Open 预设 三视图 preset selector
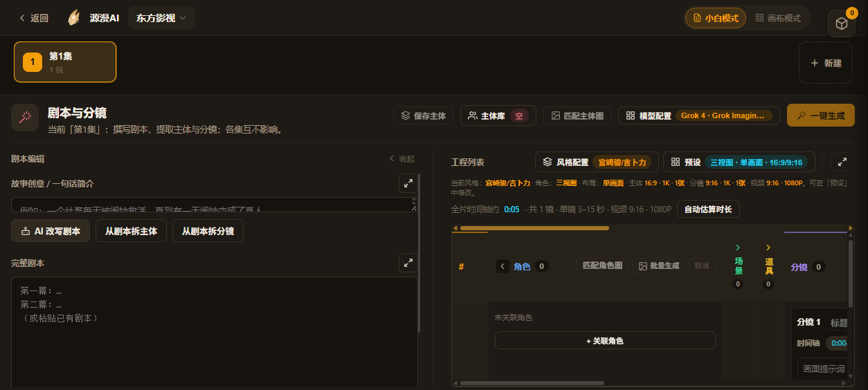Image resolution: width=868 pixels, height=390 pixels. point(739,162)
